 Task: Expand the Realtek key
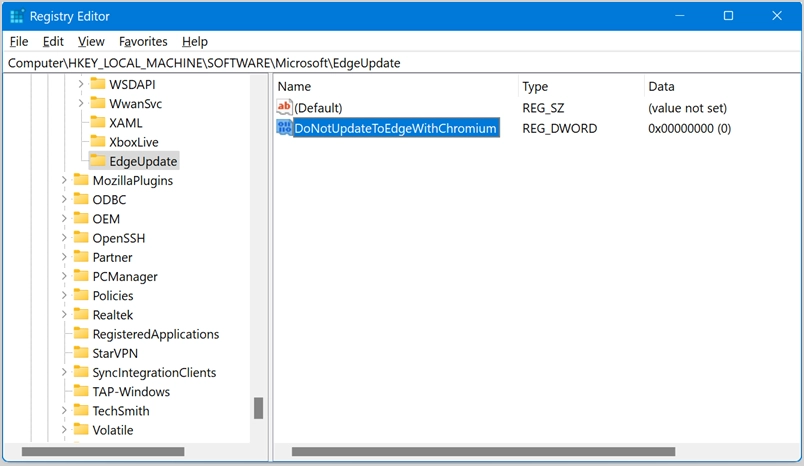tap(64, 315)
